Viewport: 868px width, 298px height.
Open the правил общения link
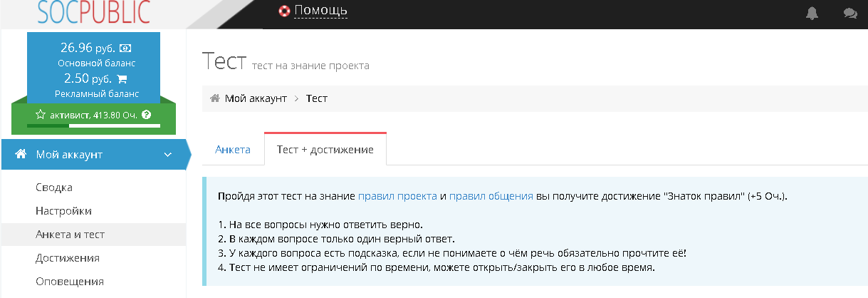pos(491,196)
